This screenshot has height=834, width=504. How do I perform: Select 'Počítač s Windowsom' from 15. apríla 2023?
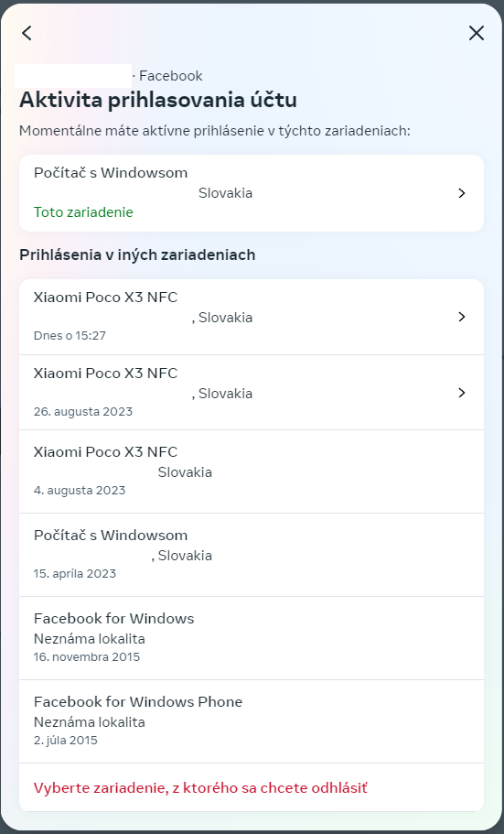252,555
